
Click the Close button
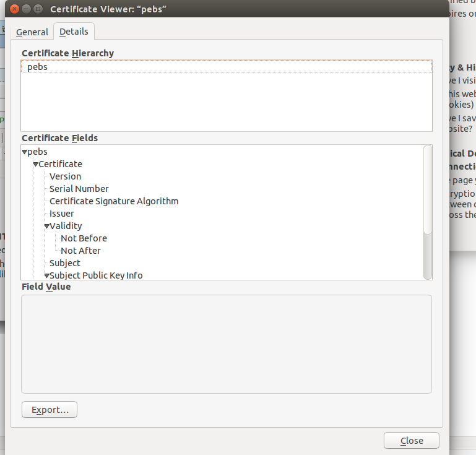[412, 441]
